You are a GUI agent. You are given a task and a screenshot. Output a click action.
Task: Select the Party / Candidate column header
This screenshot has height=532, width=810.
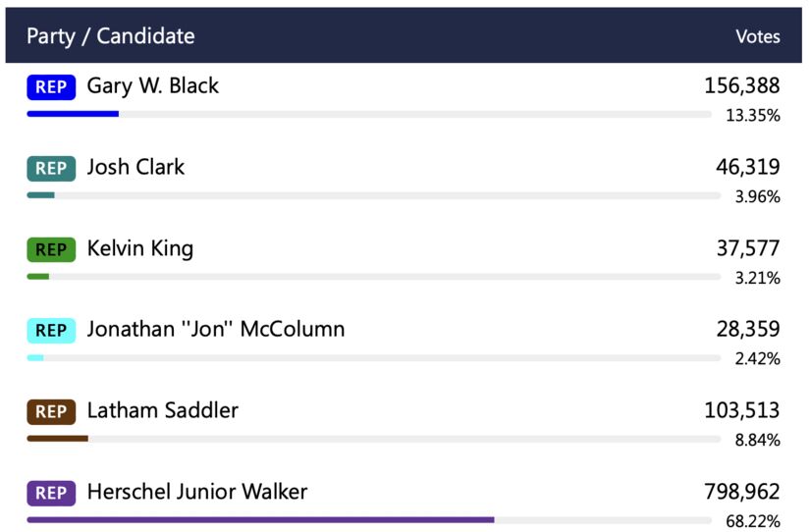110,36
